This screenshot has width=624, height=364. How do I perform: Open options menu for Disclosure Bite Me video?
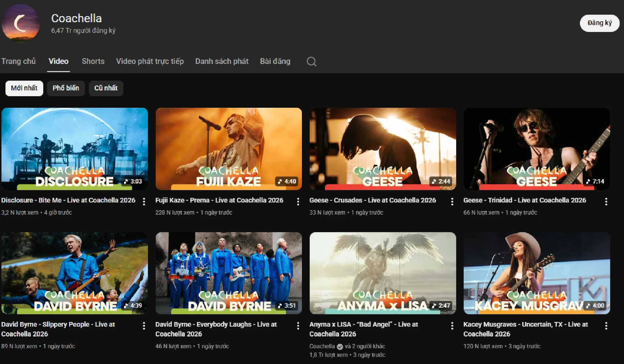tap(144, 201)
